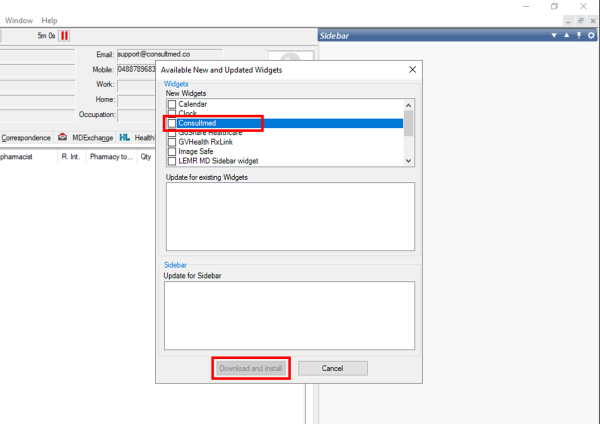Click widget list scroll down arrow
Viewport: 600px width, 424px height.
(408, 161)
